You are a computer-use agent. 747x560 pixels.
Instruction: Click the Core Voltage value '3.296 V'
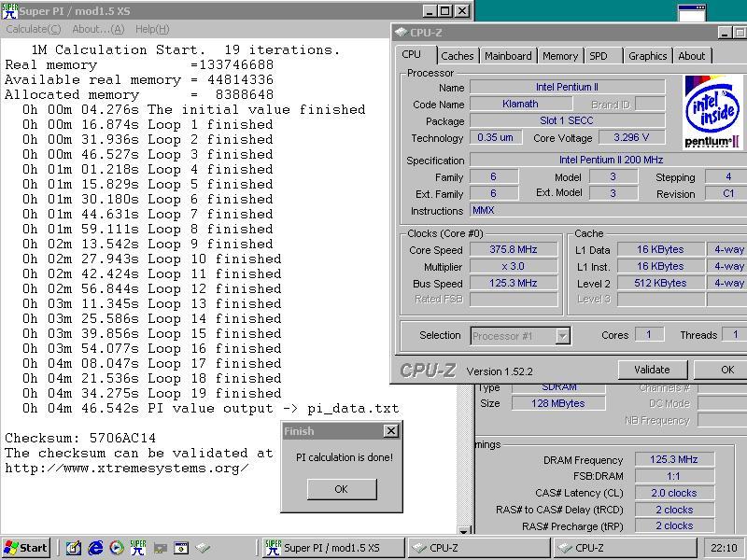coord(631,137)
